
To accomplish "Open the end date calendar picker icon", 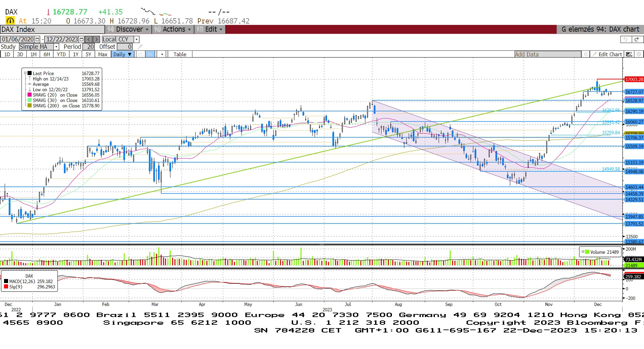I will coord(82,39).
